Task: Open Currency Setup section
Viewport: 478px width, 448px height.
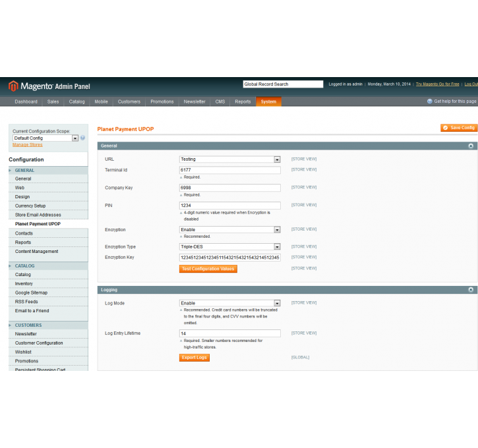Action: coord(48,206)
